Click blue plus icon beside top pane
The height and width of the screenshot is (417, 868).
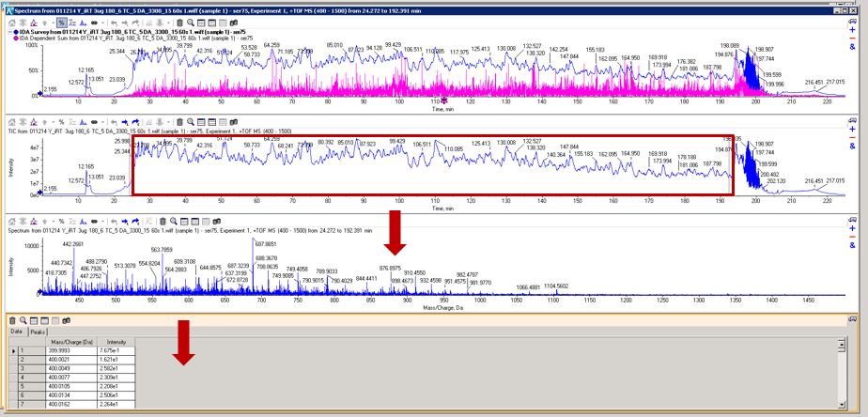coord(853,30)
